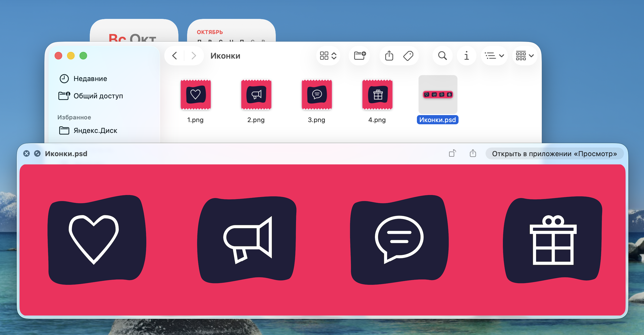Image resolution: width=644 pixels, height=335 pixels.
Task: Toggle Quick Look full screen button
Action: [37, 153]
